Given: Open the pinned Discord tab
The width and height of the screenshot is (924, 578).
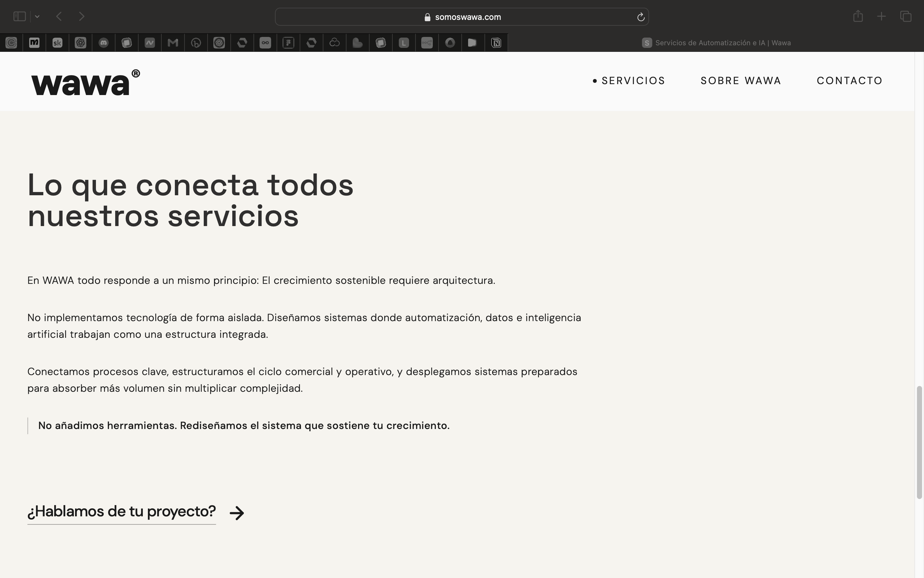Looking at the screenshot, I should point(104,43).
